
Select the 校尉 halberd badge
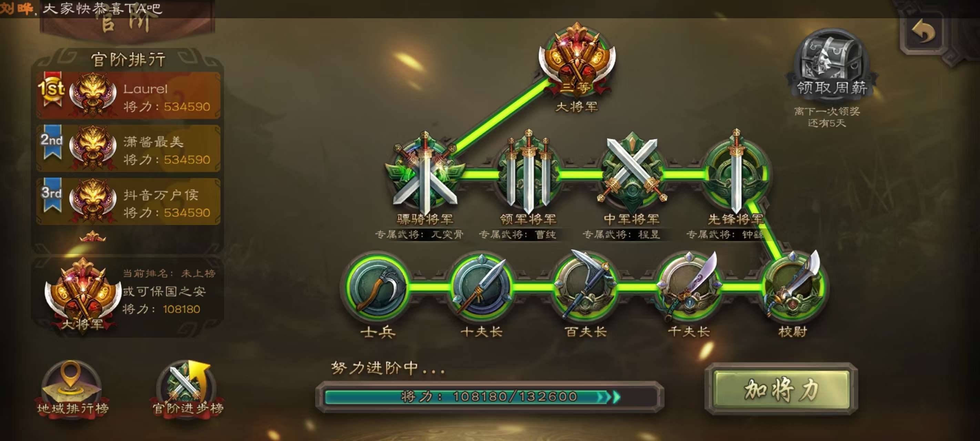click(x=793, y=287)
